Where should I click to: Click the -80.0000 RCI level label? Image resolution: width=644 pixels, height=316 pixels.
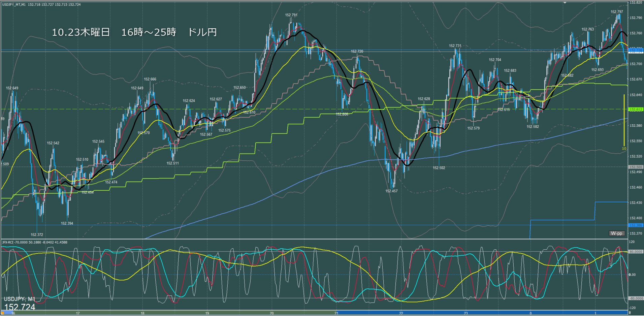coord(636,298)
